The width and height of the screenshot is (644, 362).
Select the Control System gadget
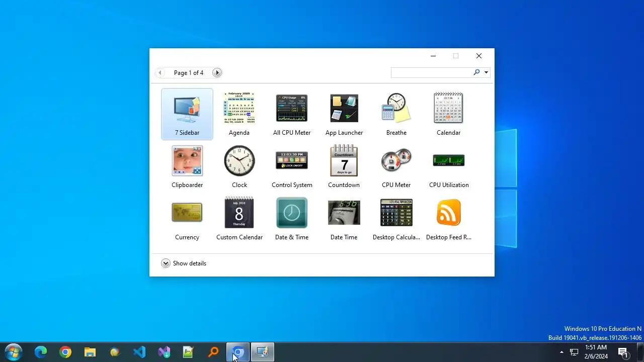coord(292,166)
